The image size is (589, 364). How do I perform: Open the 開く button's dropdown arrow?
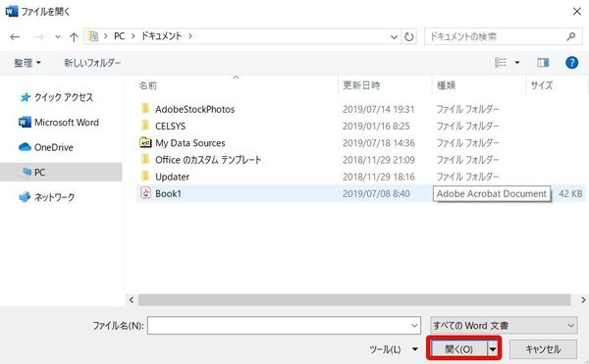coord(493,349)
